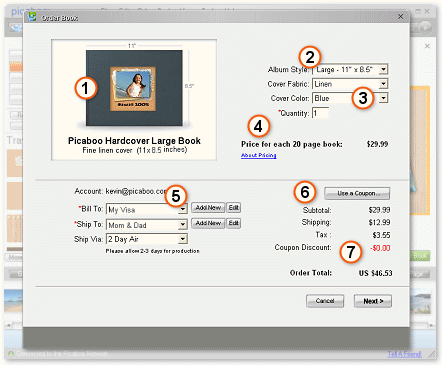Click the Order Book title bar icon
Image resolution: width=442 pixels, height=365 pixels.
[x=32, y=17]
